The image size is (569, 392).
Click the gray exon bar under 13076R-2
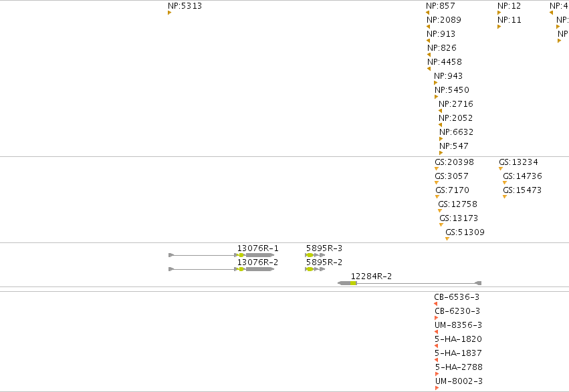(259, 269)
